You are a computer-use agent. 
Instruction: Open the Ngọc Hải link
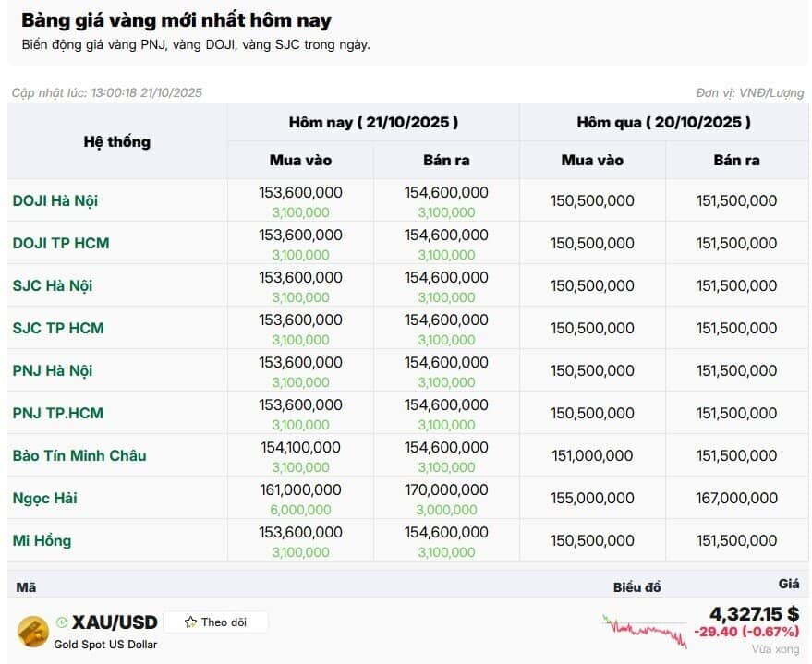pyautogui.click(x=45, y=498)
